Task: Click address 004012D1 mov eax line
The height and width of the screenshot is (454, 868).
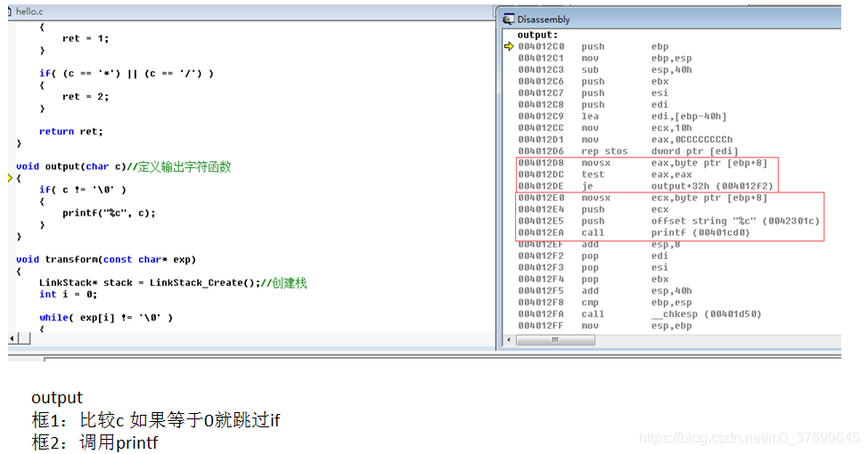Action: click(x=626, y=140)
